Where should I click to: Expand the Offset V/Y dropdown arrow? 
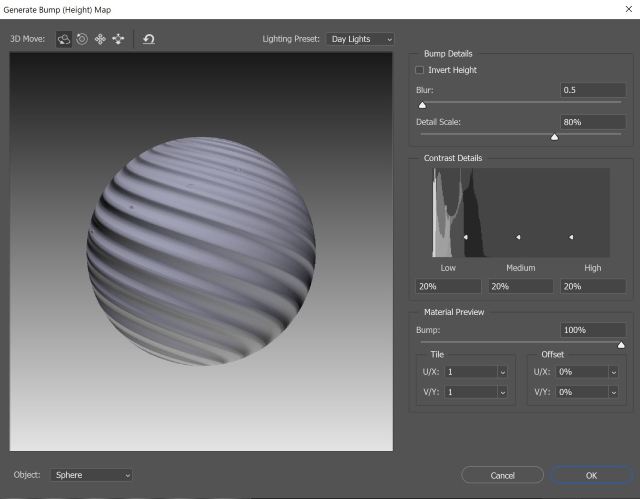613,393
